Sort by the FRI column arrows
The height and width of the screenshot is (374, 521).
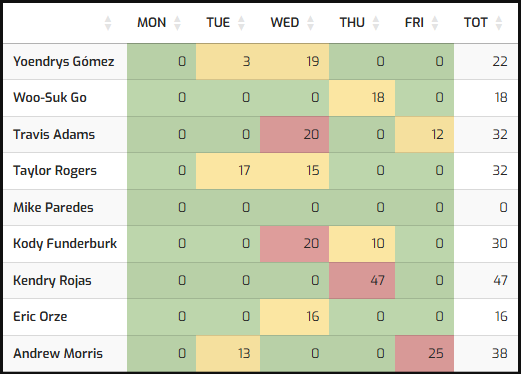(x=435, y=23)
